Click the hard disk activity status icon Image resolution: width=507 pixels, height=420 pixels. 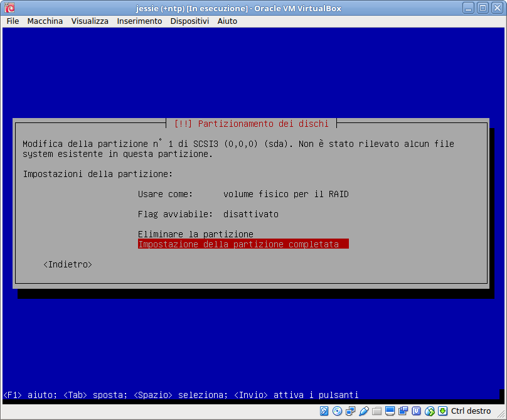click(324, 411)
